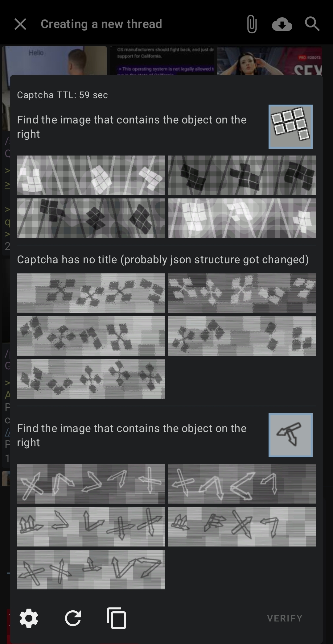Image resolution: width=333 pixels, height=644 pixels.
Task: Select first captcha image with white blocks
Action: 91,175
